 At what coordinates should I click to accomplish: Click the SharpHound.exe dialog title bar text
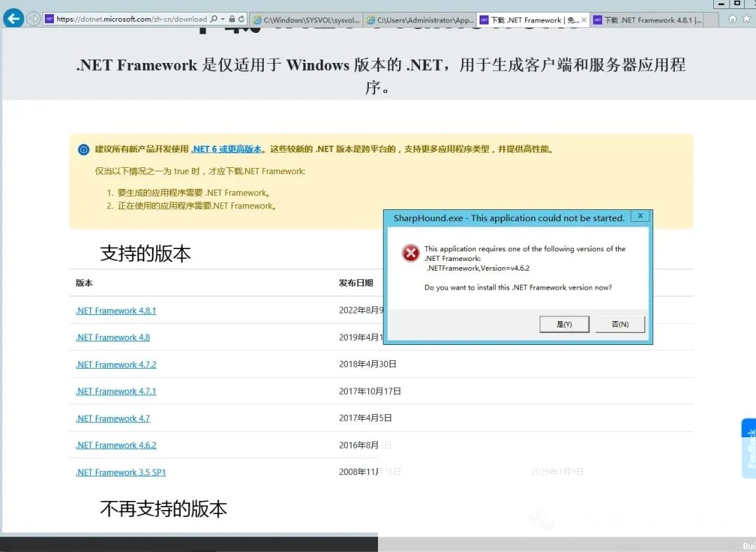coord(509,218)
